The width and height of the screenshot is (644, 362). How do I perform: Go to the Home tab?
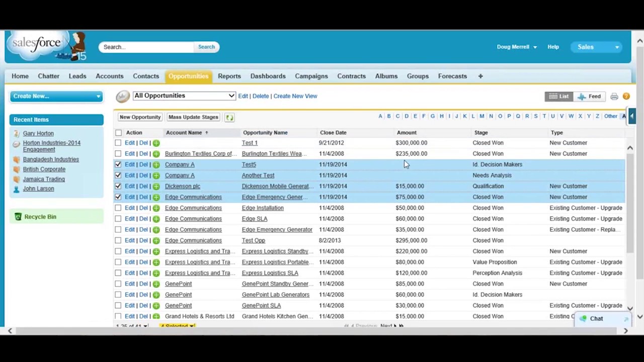20,76
